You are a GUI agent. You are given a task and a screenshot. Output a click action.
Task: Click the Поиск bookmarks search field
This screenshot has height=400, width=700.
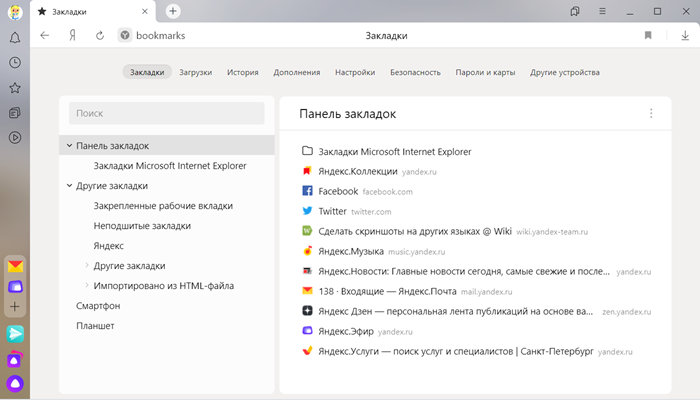point(167,113)
